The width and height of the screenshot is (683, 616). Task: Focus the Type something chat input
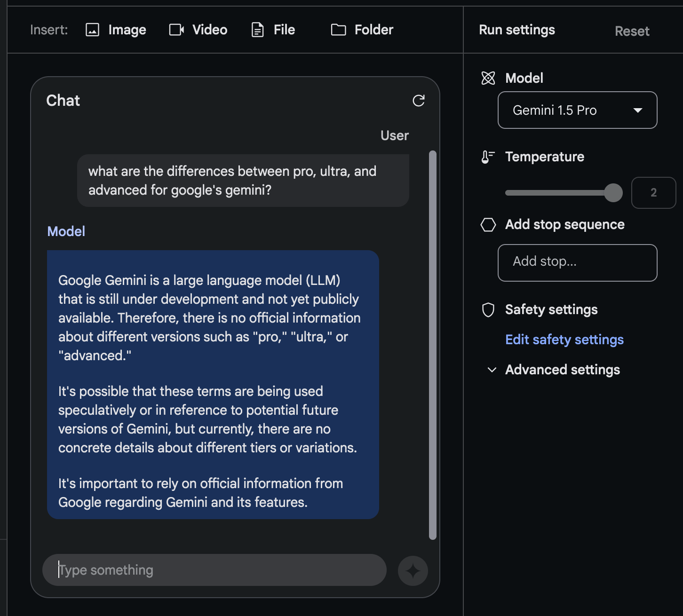pos(214,570)
